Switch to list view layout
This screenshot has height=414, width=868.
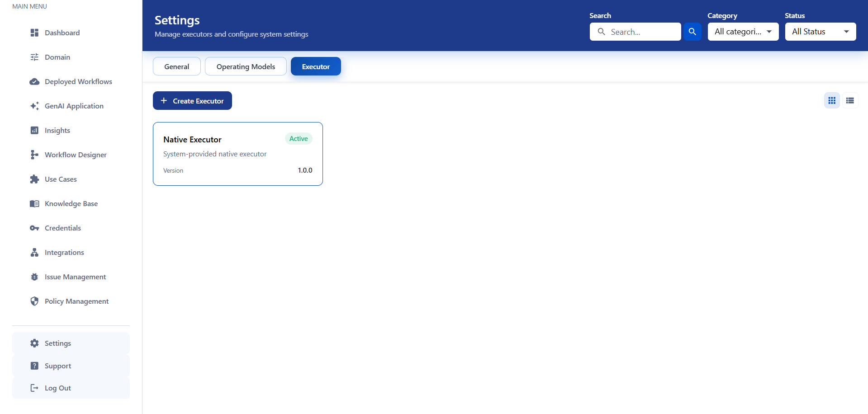850,100
